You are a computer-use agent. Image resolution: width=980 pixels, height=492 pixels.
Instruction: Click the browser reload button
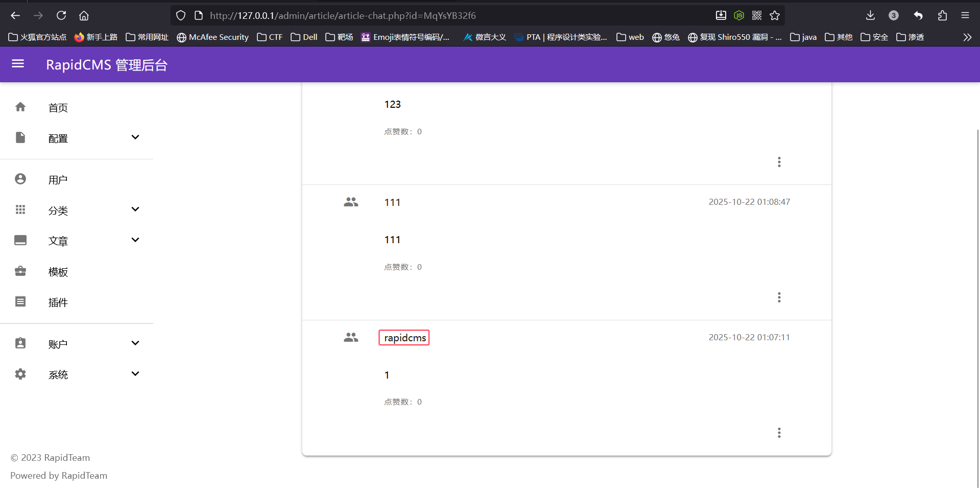pyautogui.click(x=61, y=15)
